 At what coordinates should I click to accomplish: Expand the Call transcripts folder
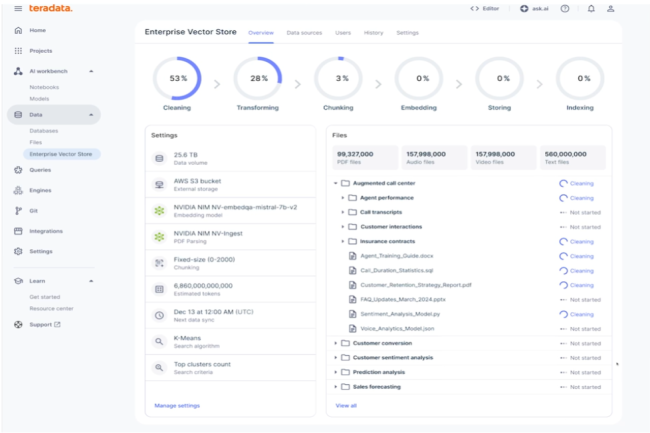pyautogui.click(x=342, y=212)
